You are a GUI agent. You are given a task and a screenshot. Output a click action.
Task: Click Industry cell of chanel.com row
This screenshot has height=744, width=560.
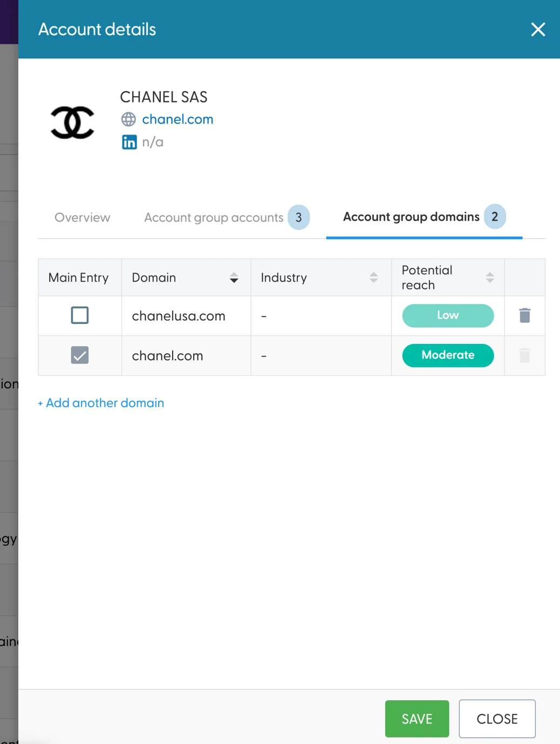click(x=321, y=356)
